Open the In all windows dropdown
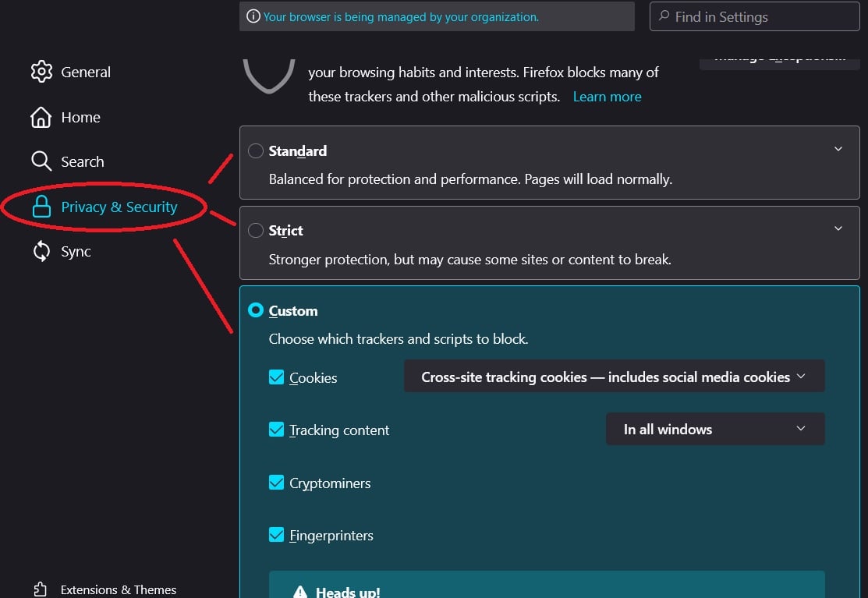868x598 pixels. tap(714, 429)
